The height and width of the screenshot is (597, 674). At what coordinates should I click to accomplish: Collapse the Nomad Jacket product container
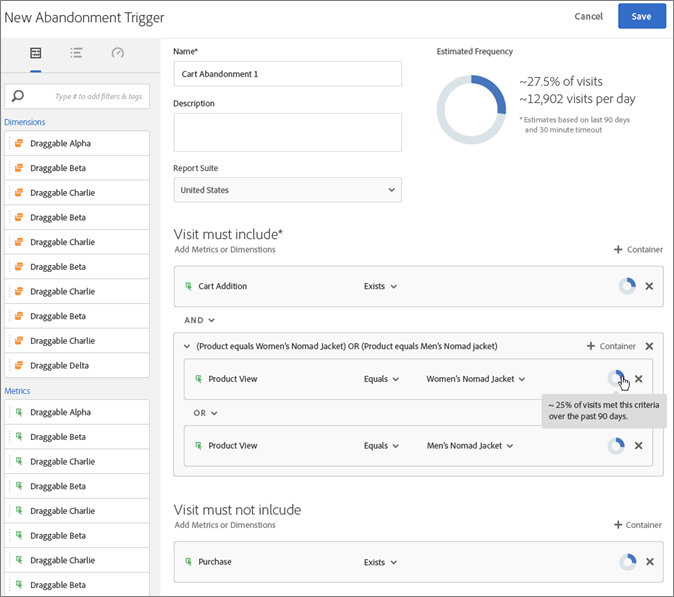pyautogui.click(x=187, y=346)
